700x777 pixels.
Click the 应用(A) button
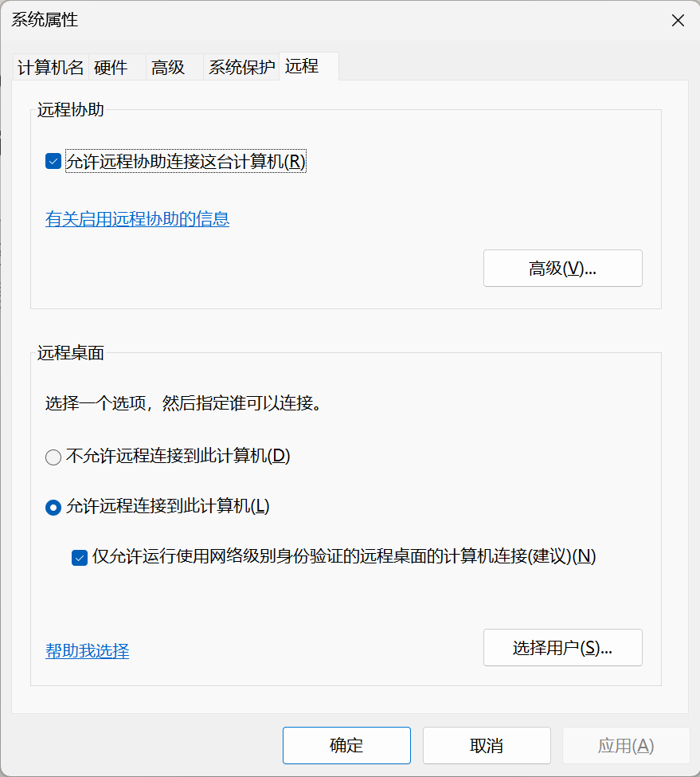coord(625,746)
